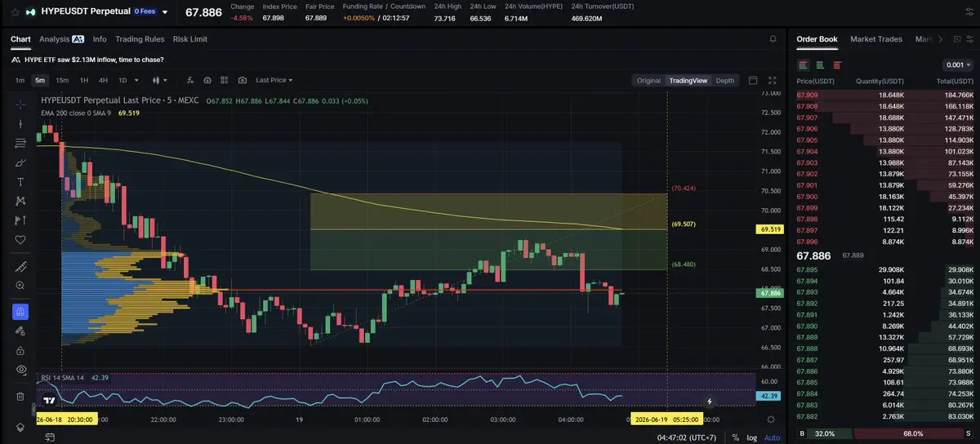Click the price alert bell icon
Image resolution: width=980 pixels, height=444 pixels.
(773, 39)
